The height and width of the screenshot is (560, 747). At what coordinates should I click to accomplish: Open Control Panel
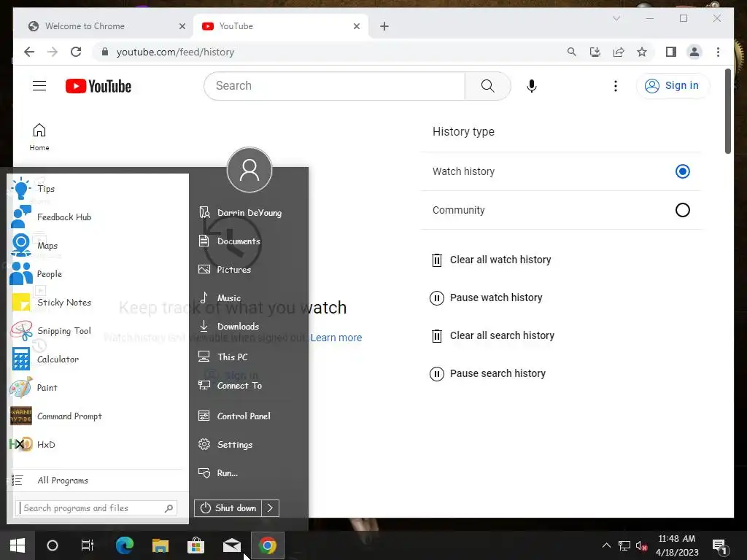pyautogui.click(x=234, y=416)
